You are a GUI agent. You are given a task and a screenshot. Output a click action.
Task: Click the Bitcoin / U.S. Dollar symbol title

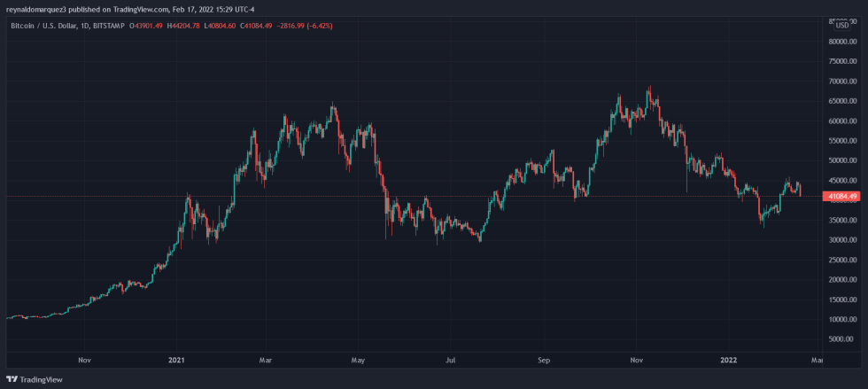[x=43, y=26]
